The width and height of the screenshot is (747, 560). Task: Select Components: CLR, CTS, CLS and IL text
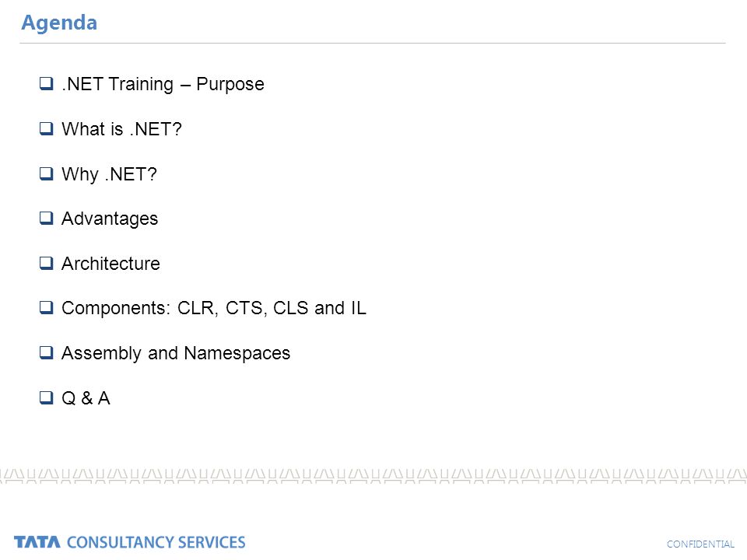[x=214, y=308]
